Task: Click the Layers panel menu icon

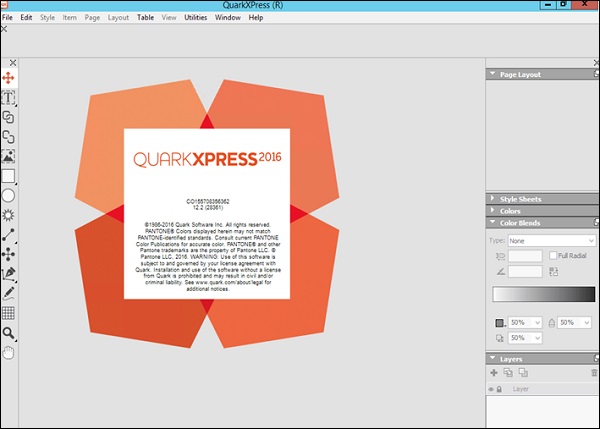Action: tap(596, 359)
